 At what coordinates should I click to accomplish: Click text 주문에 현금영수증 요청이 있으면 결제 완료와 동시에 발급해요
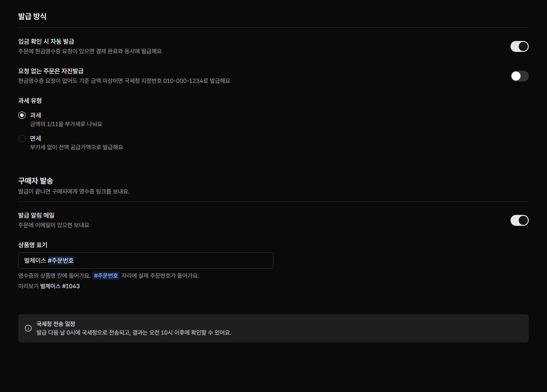click(x=90, y=51)
